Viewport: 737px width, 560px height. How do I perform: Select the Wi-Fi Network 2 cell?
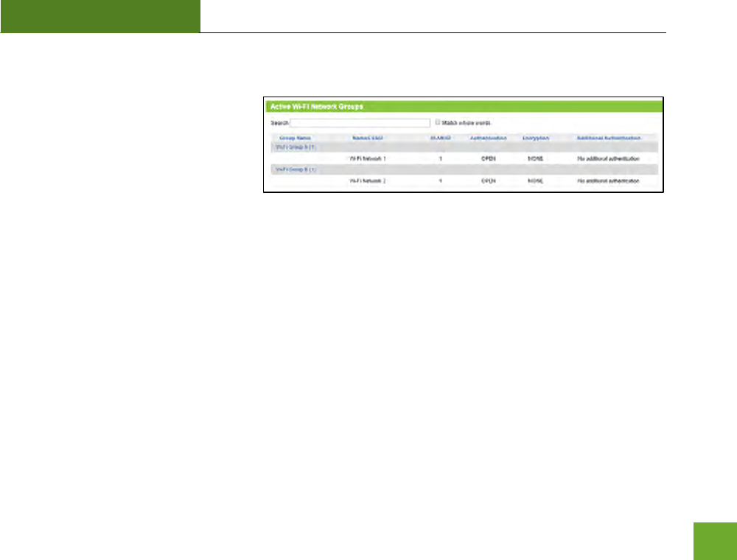[x=368, y=181]
